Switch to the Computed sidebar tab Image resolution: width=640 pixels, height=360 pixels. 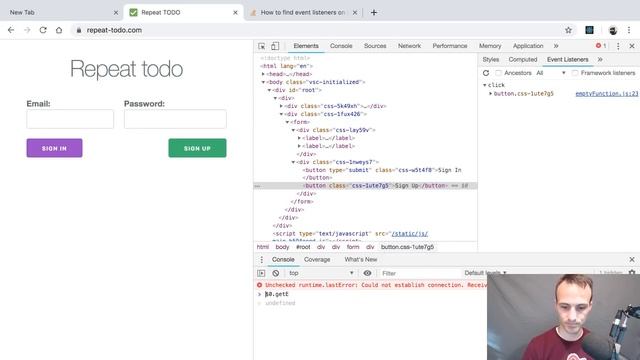523,60
